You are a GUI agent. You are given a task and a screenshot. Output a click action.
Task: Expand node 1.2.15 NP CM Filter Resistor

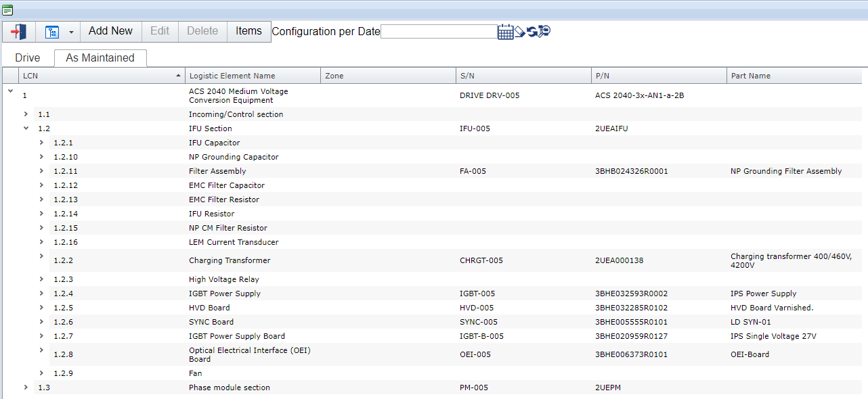41,227
